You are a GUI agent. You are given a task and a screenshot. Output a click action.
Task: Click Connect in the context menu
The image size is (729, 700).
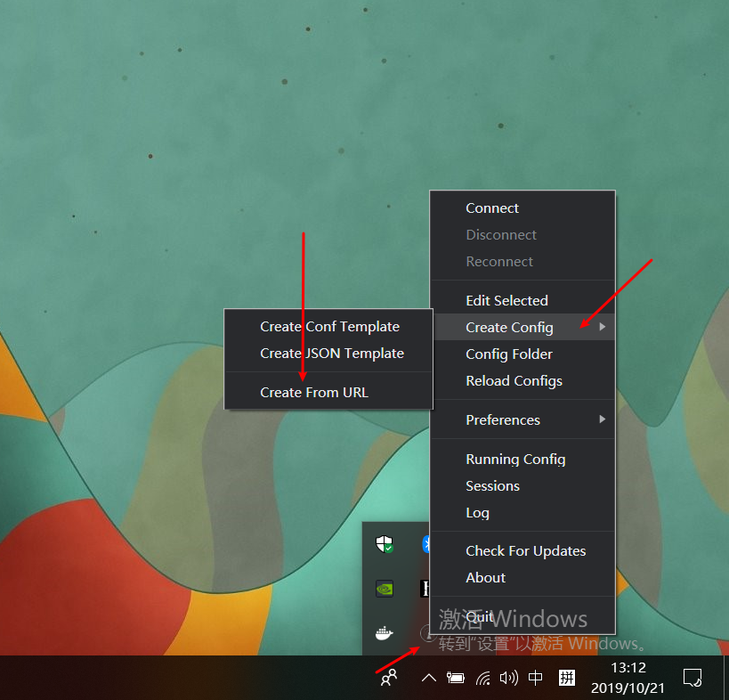tap(492, 208)
